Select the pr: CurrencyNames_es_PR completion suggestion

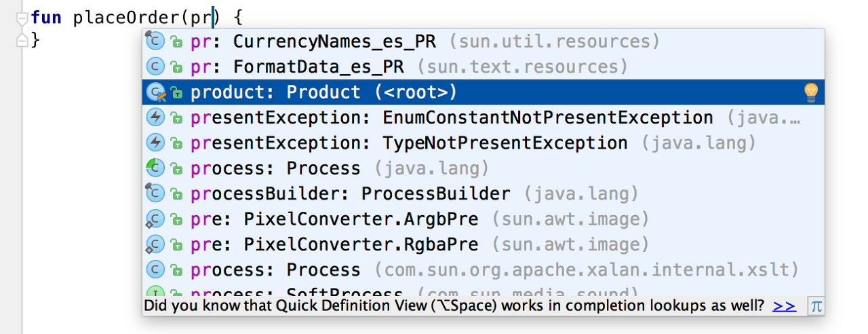pyautogui.click(x=483, y=41)
